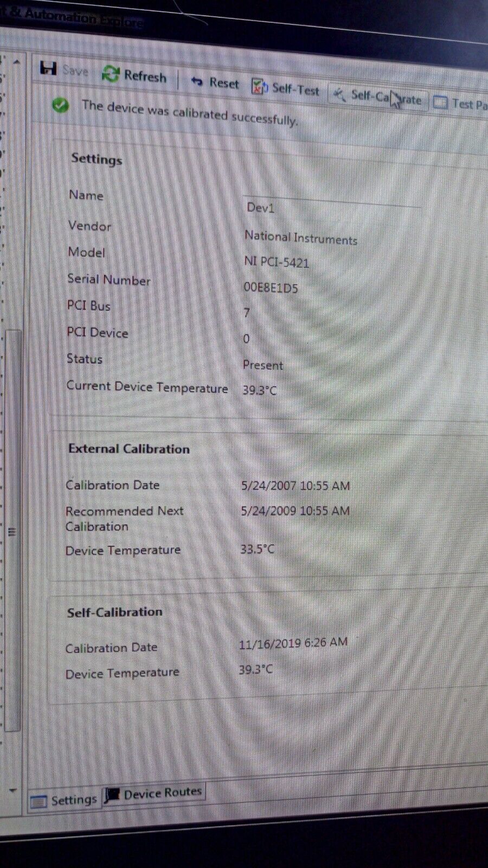Image resolution: width=488 pixels, height=868 pixels.
Task: Switch to the Settings tab at the bottom
Action: point(64,801)
